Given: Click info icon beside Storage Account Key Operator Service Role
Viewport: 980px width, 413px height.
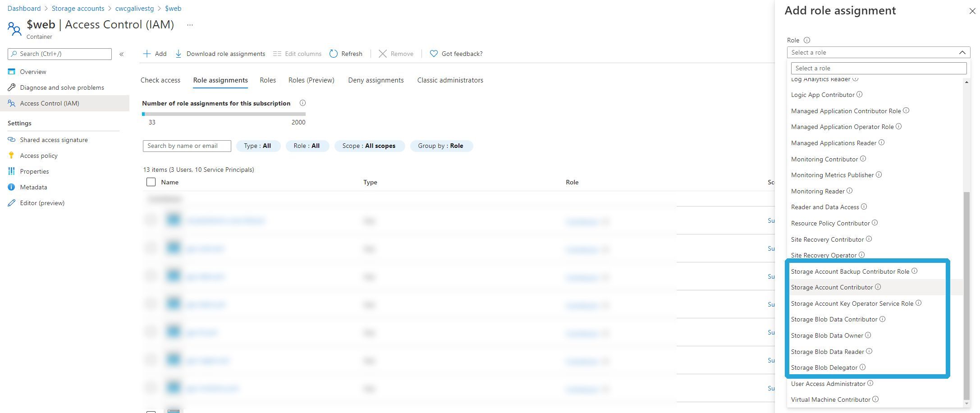Looking at the screenshot, I should pos(918,303).
